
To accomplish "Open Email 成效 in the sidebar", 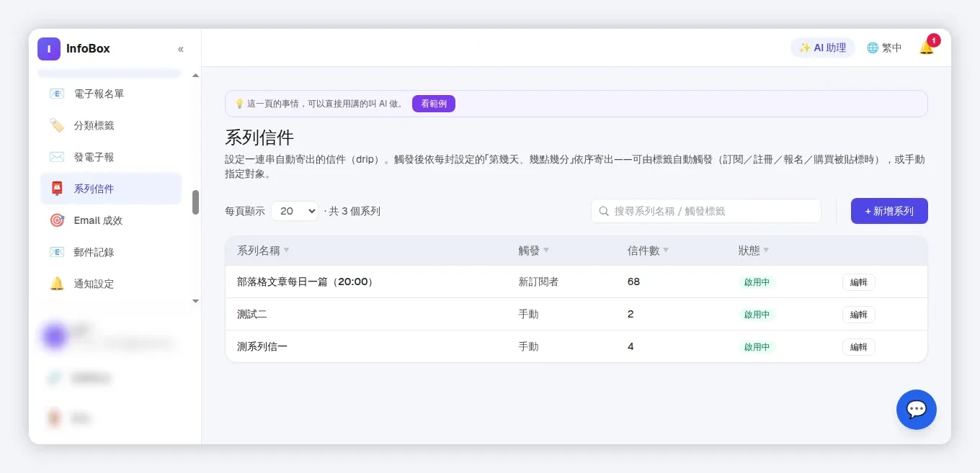I will 111,220.
